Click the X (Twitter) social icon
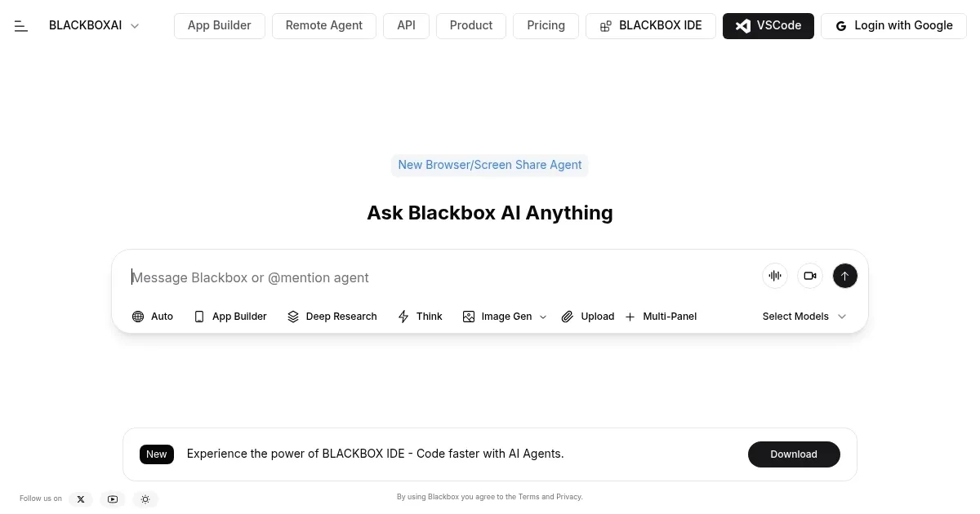980x514 pixels. point(81,498)
